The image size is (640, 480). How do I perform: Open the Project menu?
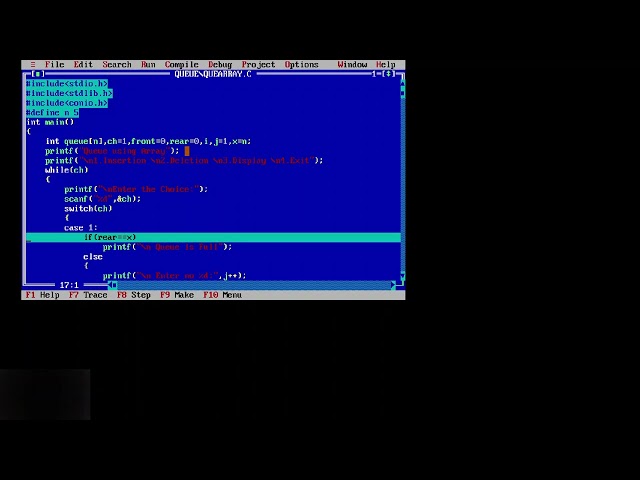(x=258, y=64)
